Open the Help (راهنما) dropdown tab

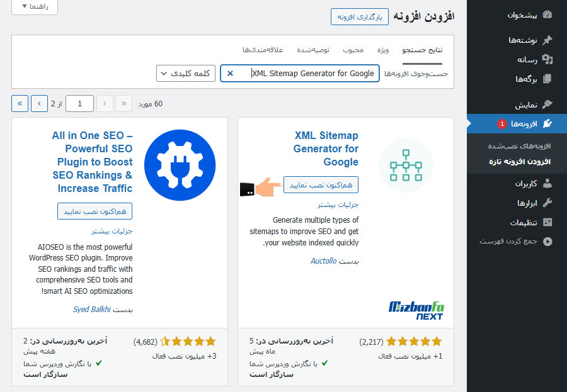tap(35, 6)
